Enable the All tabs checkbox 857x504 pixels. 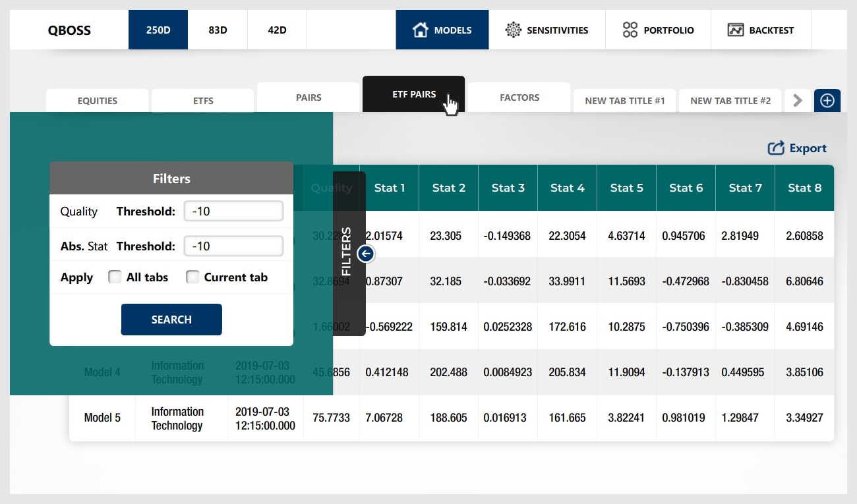coord(115,277)
